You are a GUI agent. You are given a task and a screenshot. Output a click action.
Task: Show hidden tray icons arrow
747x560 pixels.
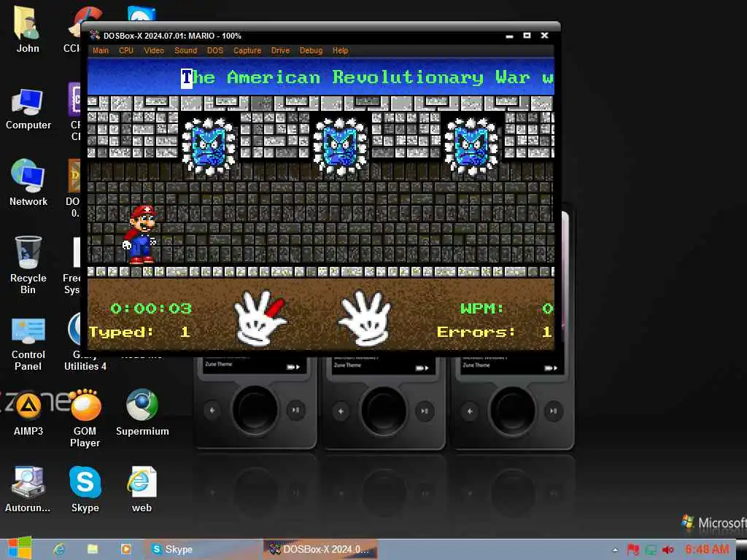pos(615,550)
